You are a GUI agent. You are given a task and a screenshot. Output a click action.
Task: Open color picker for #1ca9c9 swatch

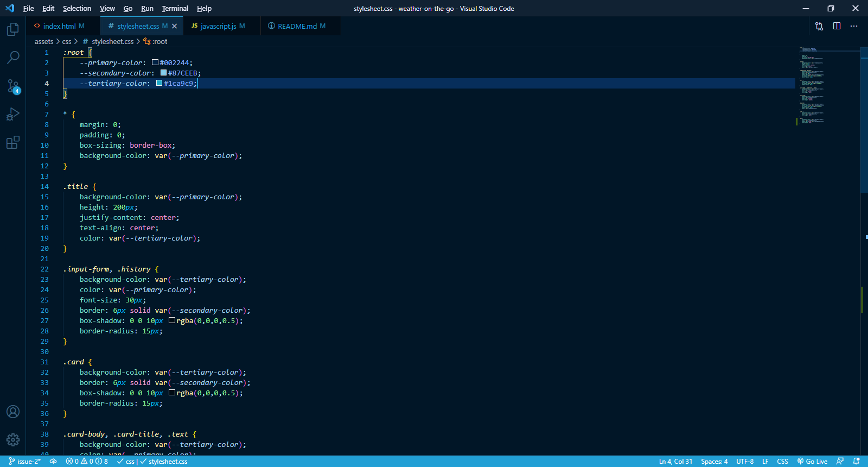click(x=159, y=83)
